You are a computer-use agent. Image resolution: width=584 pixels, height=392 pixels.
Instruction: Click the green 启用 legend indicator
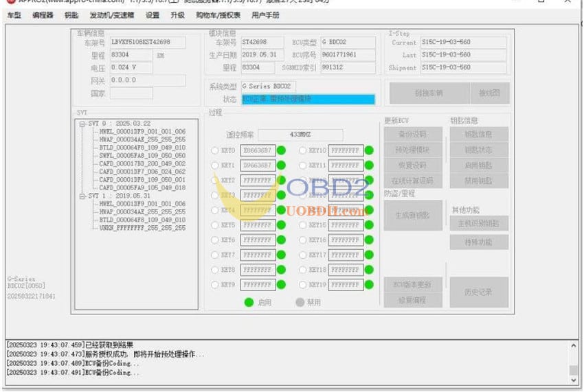(249, 302)
